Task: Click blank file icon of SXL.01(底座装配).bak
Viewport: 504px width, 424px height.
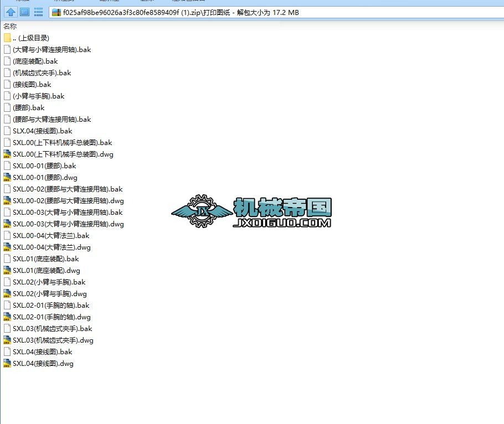Action: tap(7, 258)
